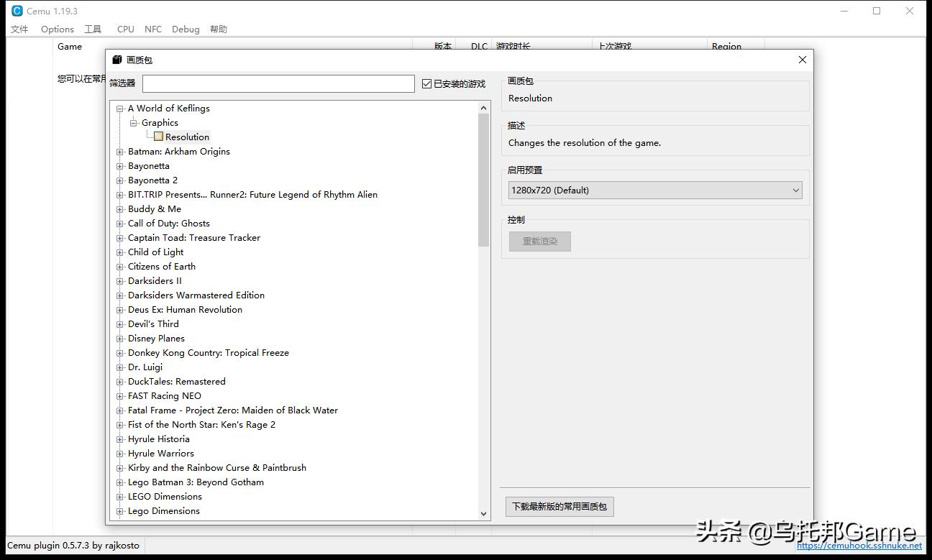Expand Captain Toad: Treasure Tracker node
The width and height of the screenshot is (932, 560).
coord(120,238)
